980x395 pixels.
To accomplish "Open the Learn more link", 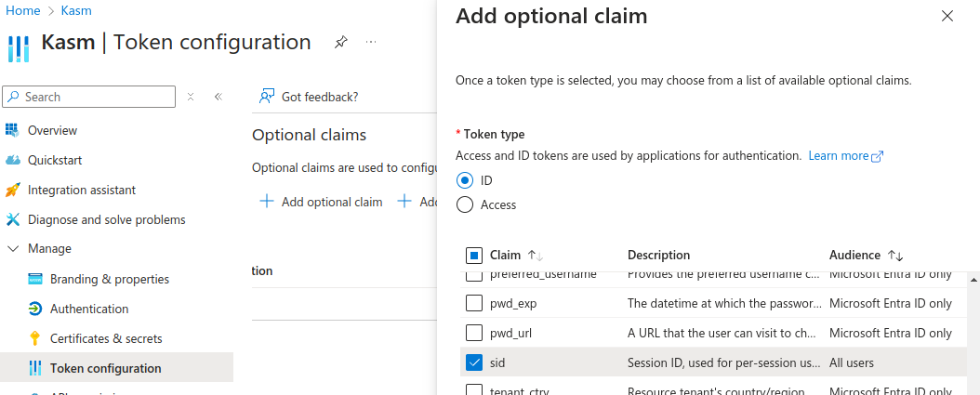I will pos(844,156).
